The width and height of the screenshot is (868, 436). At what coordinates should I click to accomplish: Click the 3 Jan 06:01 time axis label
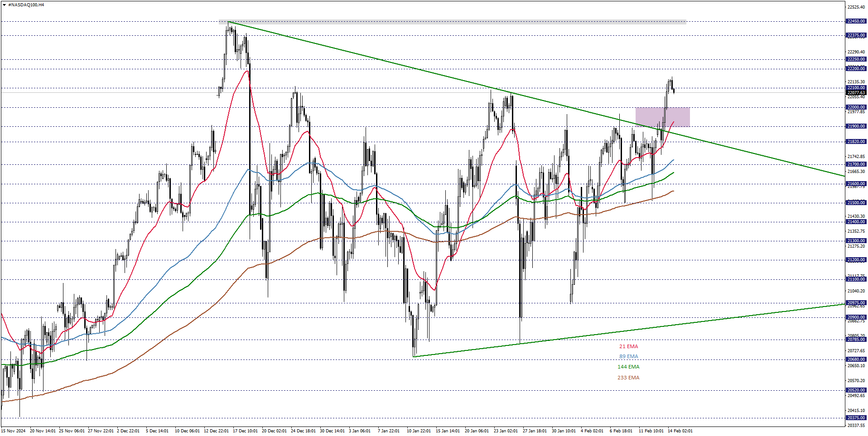tap(360, 431)
